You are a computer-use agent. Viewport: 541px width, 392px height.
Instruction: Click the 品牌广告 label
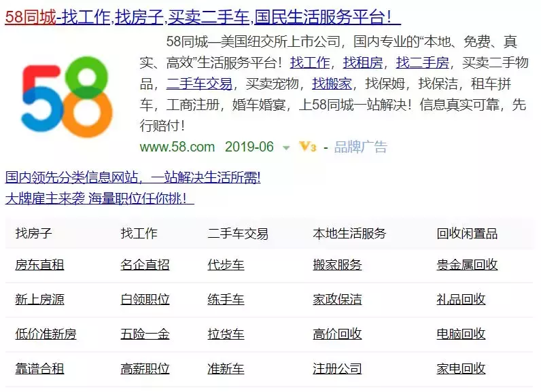click(360, 147)
